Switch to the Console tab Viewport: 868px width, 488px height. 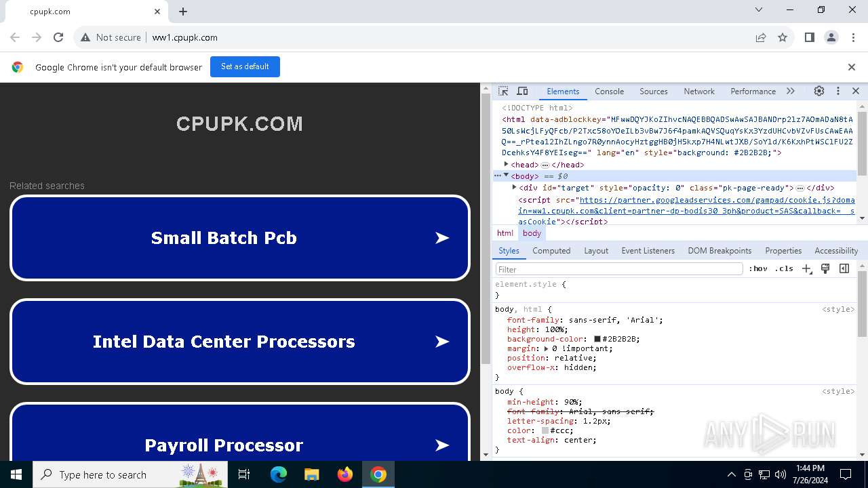609,91
